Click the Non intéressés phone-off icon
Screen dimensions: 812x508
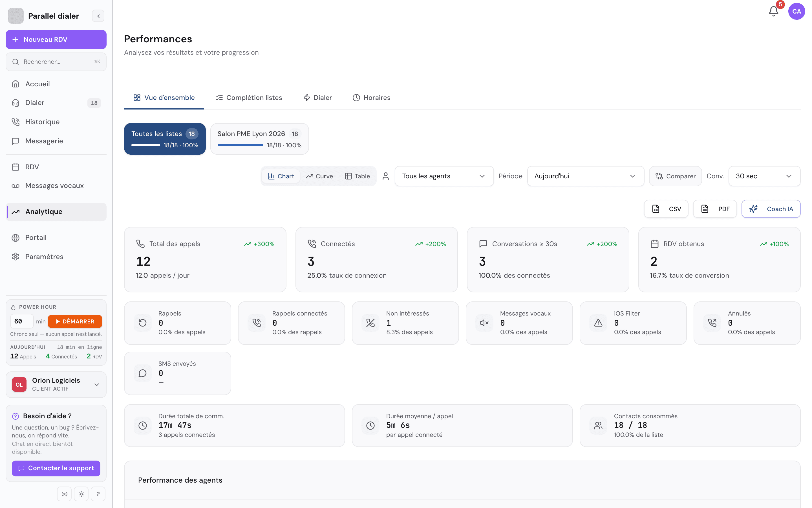(x=370, y=323)
